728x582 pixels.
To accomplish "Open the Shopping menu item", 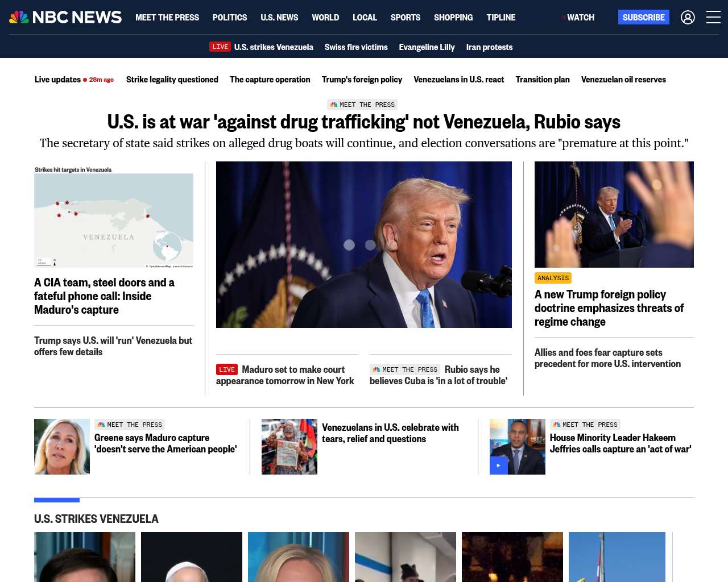I will [453, 18].
